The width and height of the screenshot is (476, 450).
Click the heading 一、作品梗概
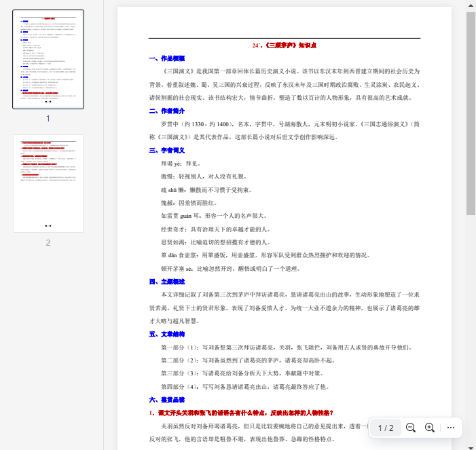click(166, 58)
